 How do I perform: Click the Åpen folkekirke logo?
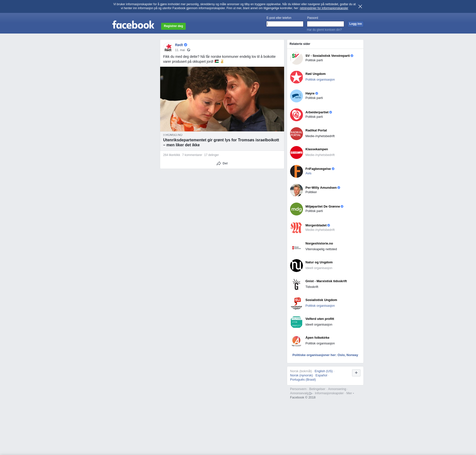tap(297, 341)
